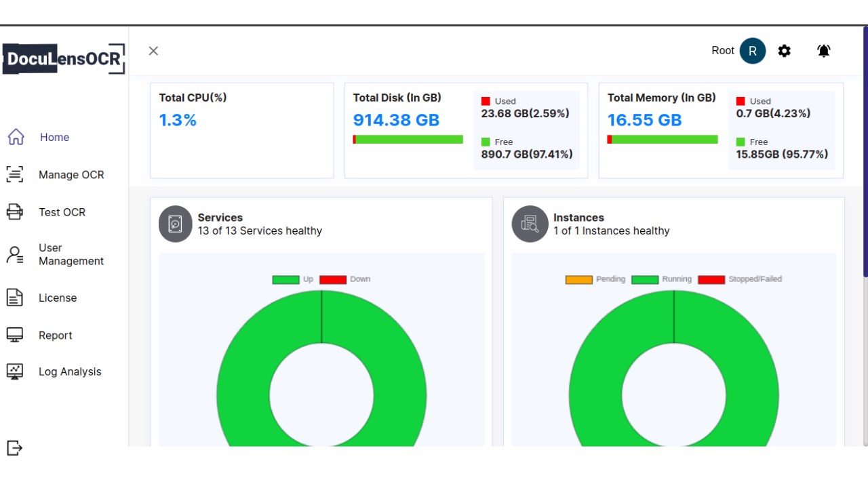Click the Test OCR printer icon
The width and height of the screenshot is (868, 488).
(15, 211)
